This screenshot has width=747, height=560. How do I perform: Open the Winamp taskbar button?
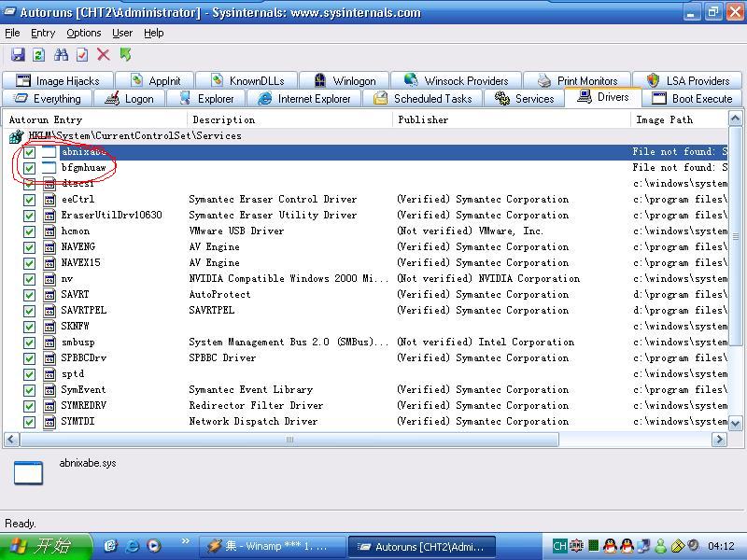pyautogui.click(x=273, y=546)
